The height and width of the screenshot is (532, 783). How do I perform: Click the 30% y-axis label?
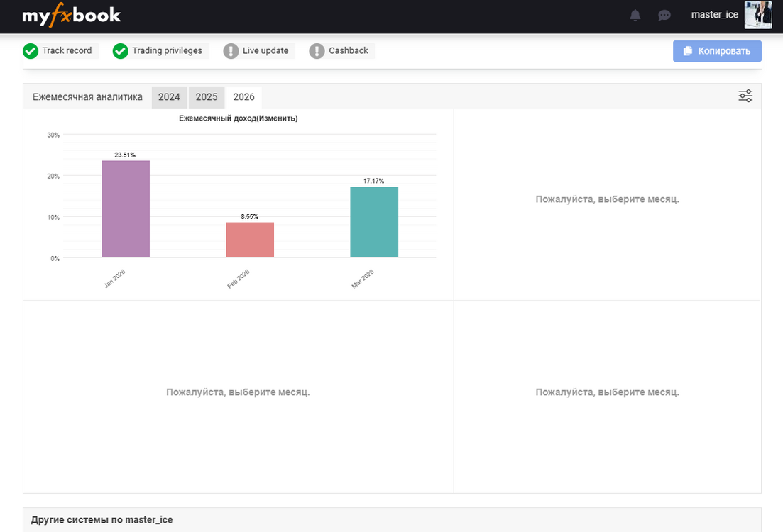pyautogui.click(x=53, y=135)
